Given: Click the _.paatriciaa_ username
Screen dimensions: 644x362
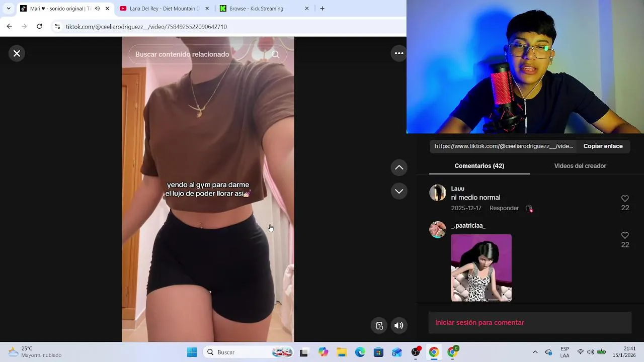Looking at the screenshot, I should coord(468,226).
